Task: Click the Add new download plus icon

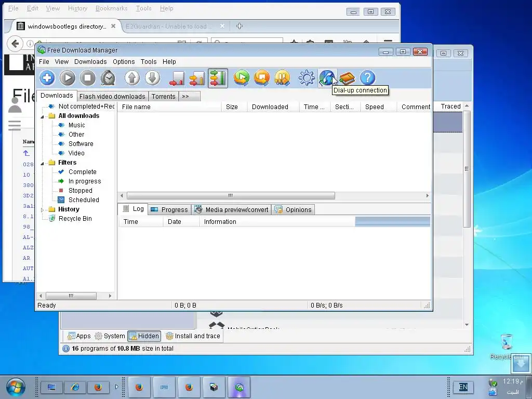Action: [x=47, y=78]
